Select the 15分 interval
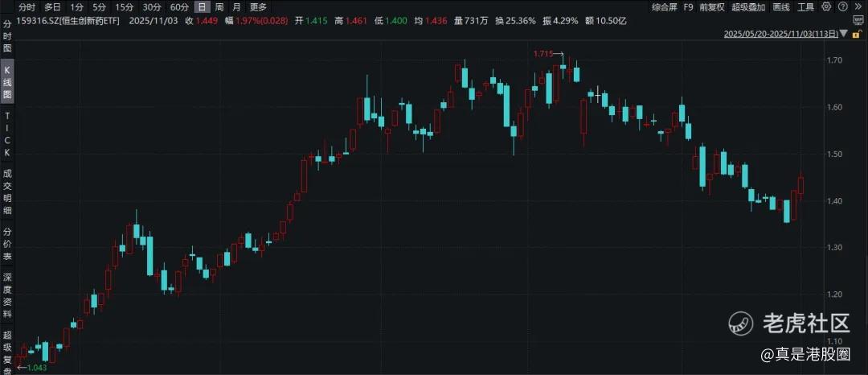Image resolution: width=868 pixels, height=375 pixels. [124, 7]
